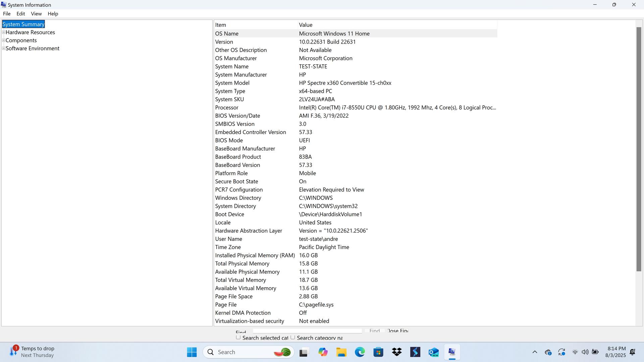The height and width of the screenshot is (362, 644).
Task: Open Dropbox from the taskbar
Action: (397, 352)
